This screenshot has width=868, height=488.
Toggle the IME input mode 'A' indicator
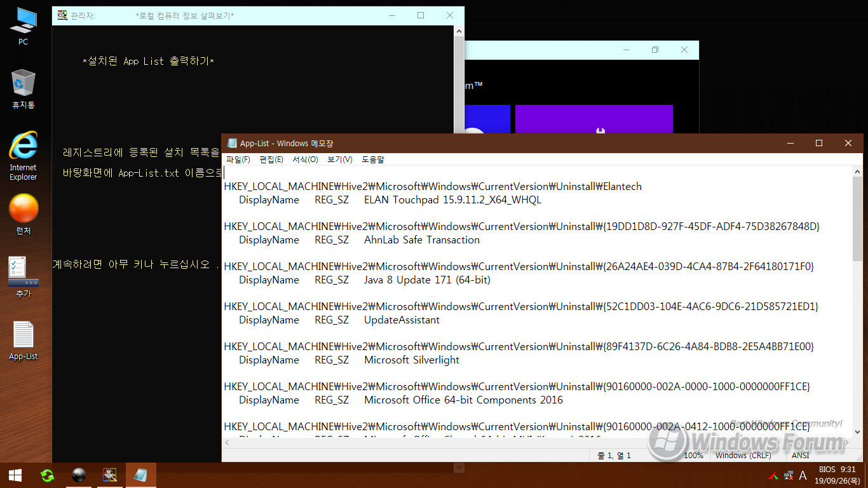803,475
